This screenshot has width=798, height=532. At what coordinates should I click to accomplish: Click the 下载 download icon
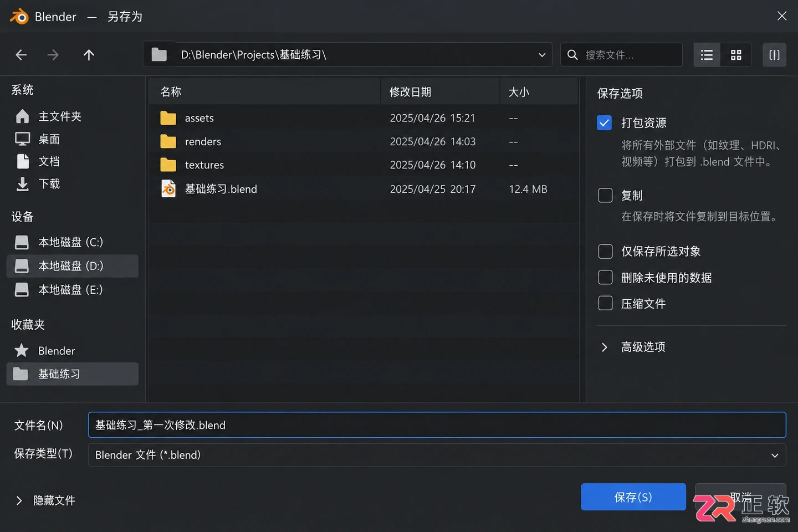click(x=22, y=184)
